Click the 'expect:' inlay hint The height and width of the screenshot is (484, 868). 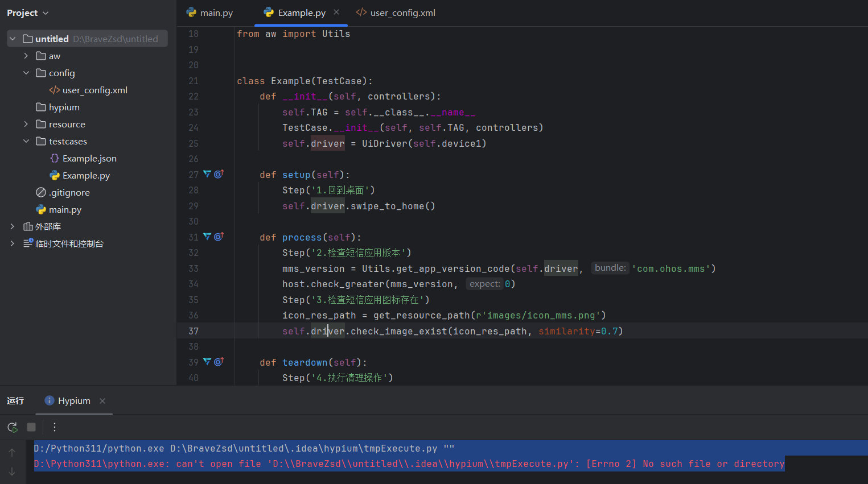485,283
